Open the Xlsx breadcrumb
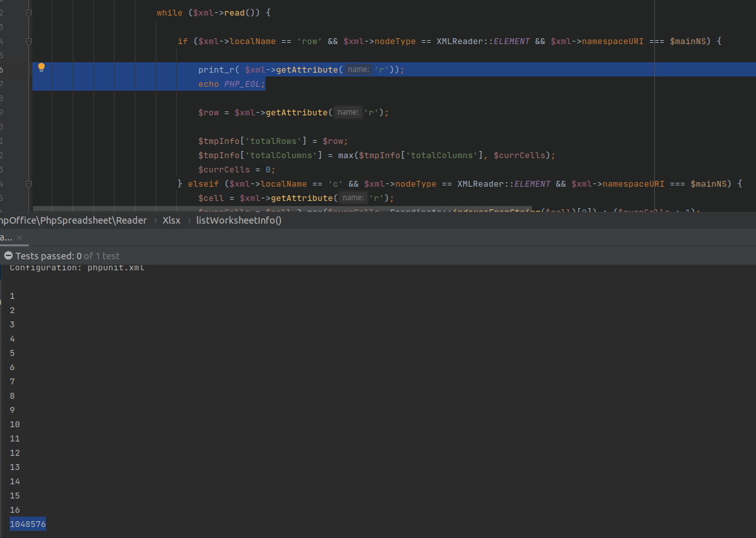The image size is (756, 538). [x=171, y=220]
